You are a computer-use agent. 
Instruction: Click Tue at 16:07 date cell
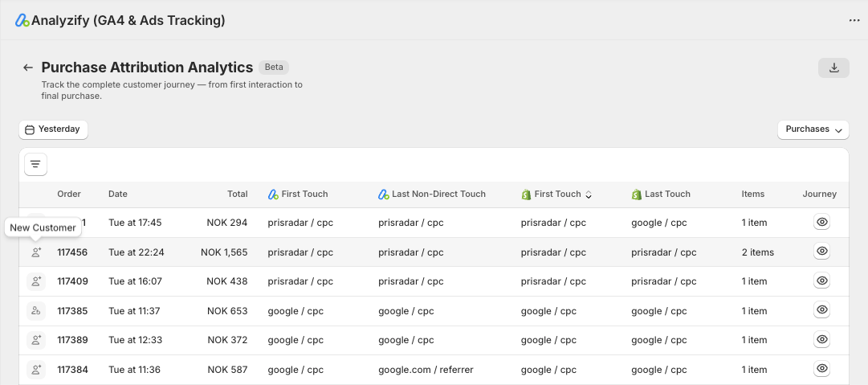(x=135, y=281)
